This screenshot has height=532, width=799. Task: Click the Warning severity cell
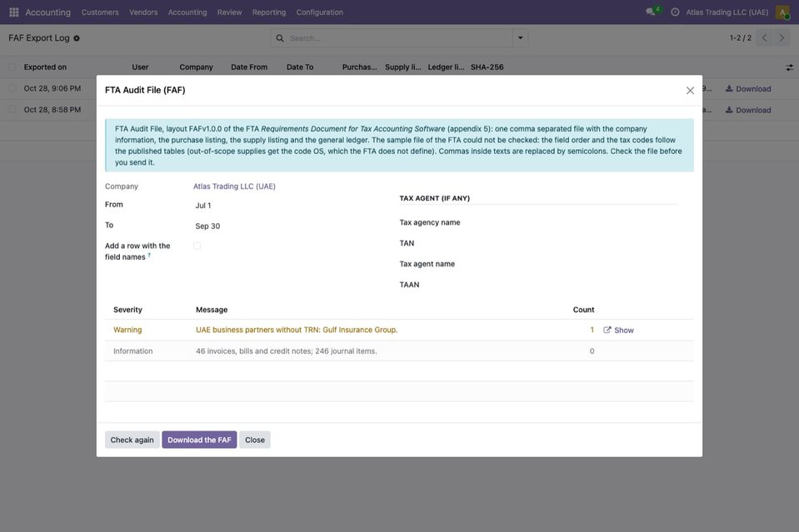click(127, 330)
